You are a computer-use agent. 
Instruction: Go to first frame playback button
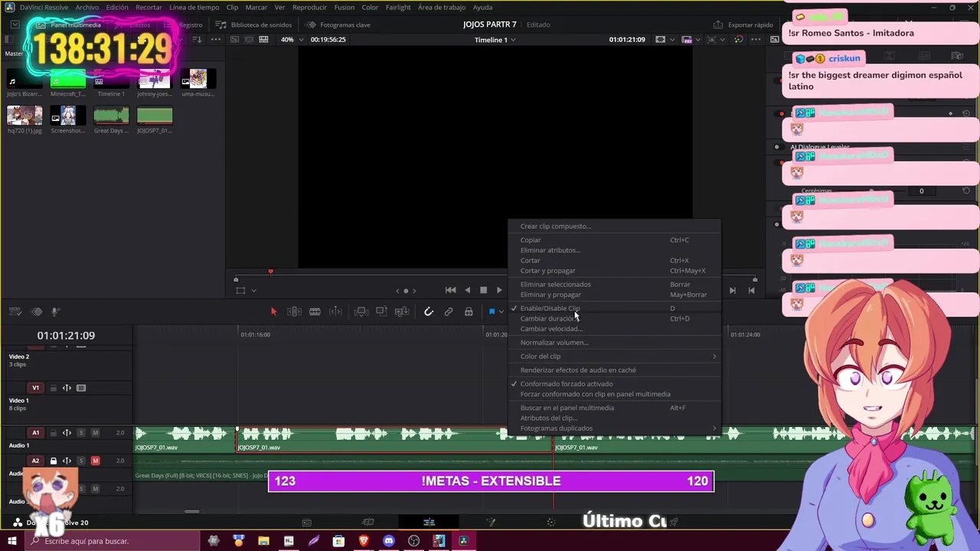click(x=450, y=290)
